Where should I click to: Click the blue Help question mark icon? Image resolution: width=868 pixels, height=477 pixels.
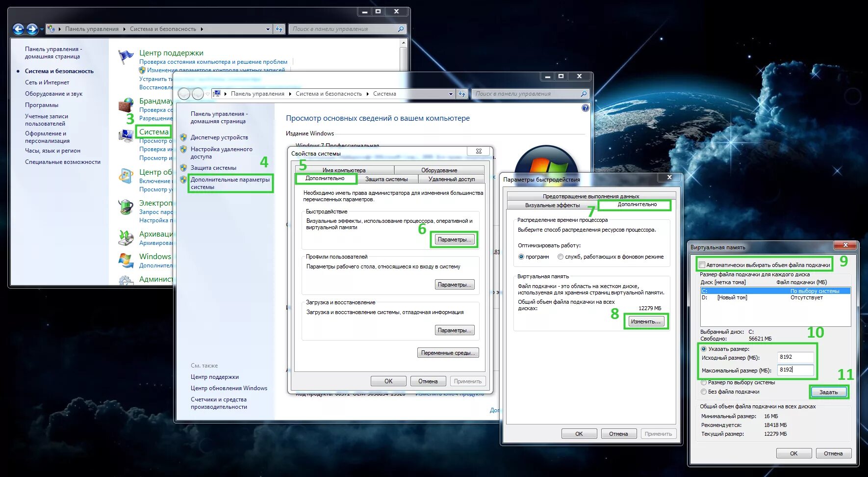coord(585,108)
